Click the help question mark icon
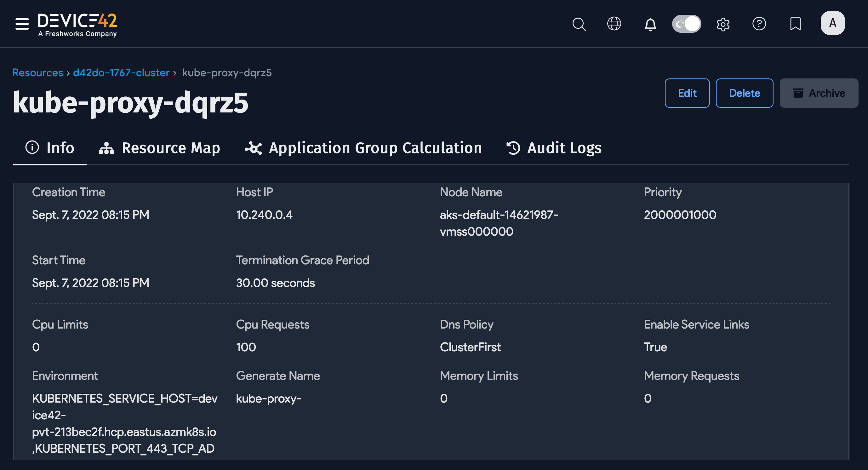Viewport: 868px width, 470px height. tap(759, 24)
